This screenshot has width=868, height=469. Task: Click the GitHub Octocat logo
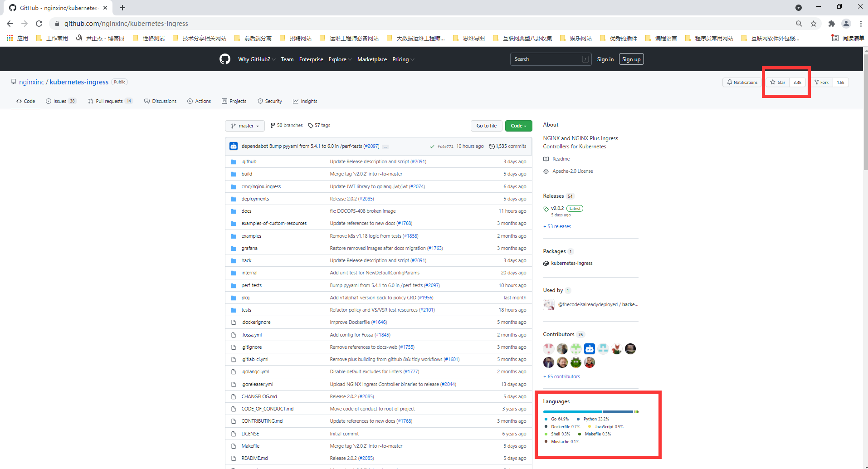coord(225,59)
